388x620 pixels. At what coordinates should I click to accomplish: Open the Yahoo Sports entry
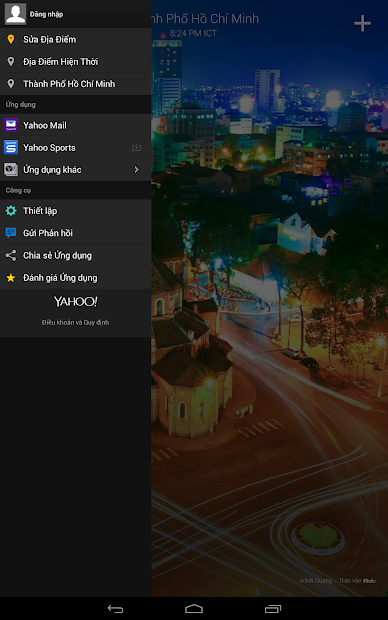tap(76, 147)
